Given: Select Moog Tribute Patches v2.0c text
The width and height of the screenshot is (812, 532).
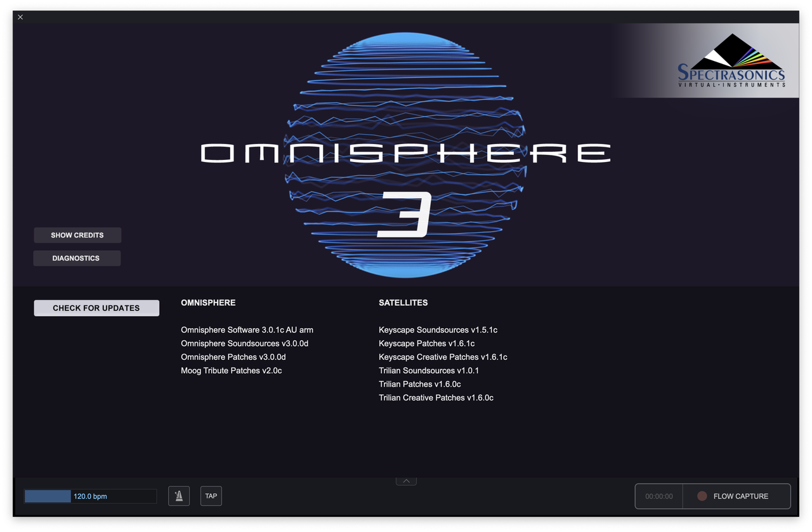Looking at the screenshot, I should pos(232,371).
